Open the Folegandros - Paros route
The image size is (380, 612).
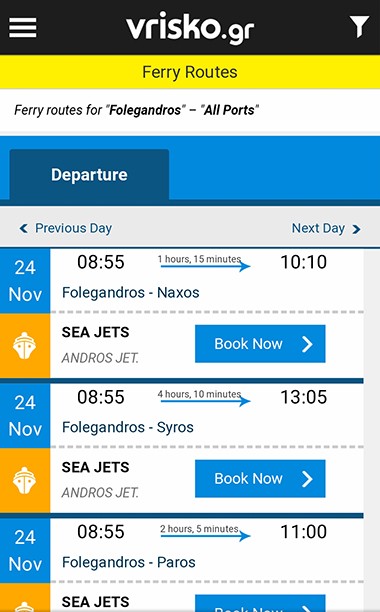[129, 562]
